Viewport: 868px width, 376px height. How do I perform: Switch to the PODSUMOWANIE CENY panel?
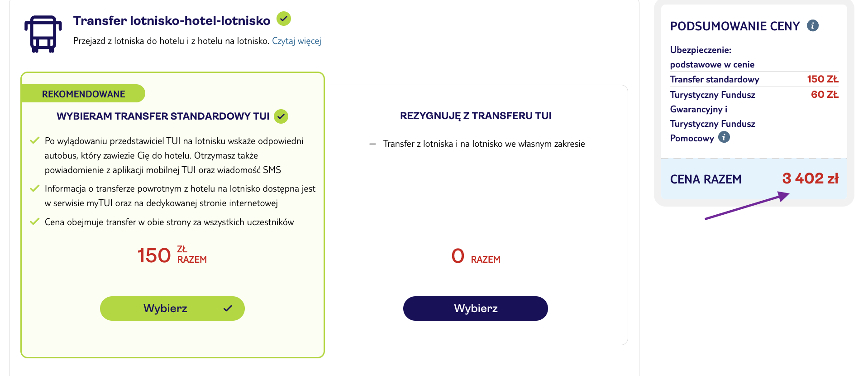pos(734,26)
